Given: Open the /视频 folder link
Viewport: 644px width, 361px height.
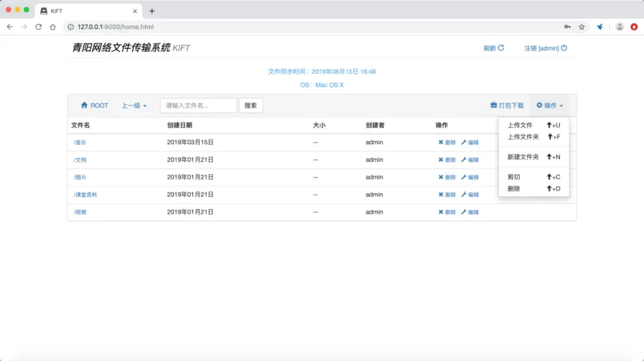Looking at the screenshot, I should pyautogui.click(x=80, y=212).
